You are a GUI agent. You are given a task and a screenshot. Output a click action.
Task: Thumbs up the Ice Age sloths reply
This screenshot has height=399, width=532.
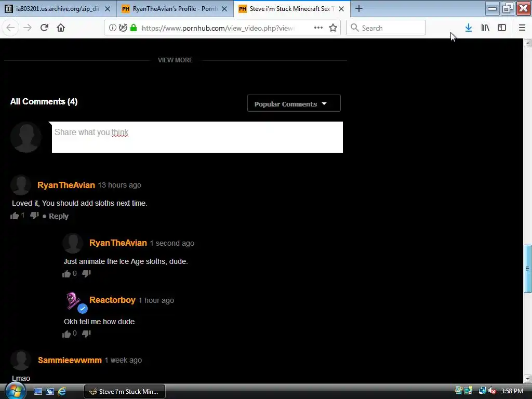pos(66,274)
